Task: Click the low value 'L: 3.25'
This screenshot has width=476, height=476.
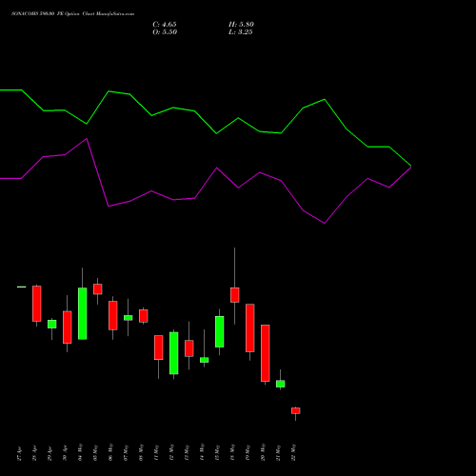Action: (x=241, y=32)
